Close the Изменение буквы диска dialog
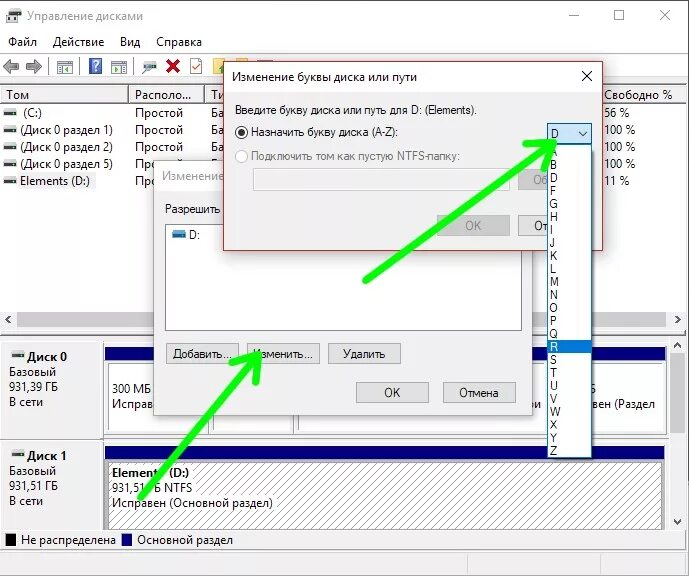The image size is (689, 576). click(x=587, y=76)
